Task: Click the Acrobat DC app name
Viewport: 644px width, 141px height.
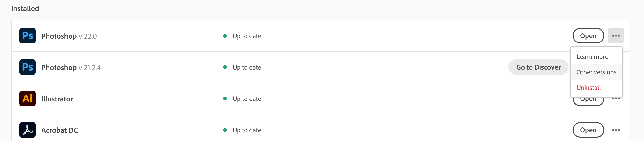Action: pos(59,130)
